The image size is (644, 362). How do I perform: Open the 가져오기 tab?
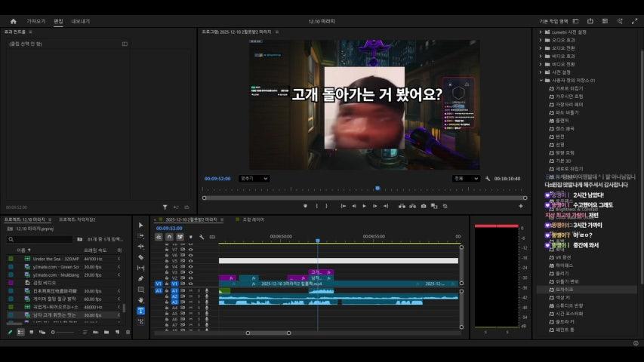pyautogui.click(x=36, y=21)
